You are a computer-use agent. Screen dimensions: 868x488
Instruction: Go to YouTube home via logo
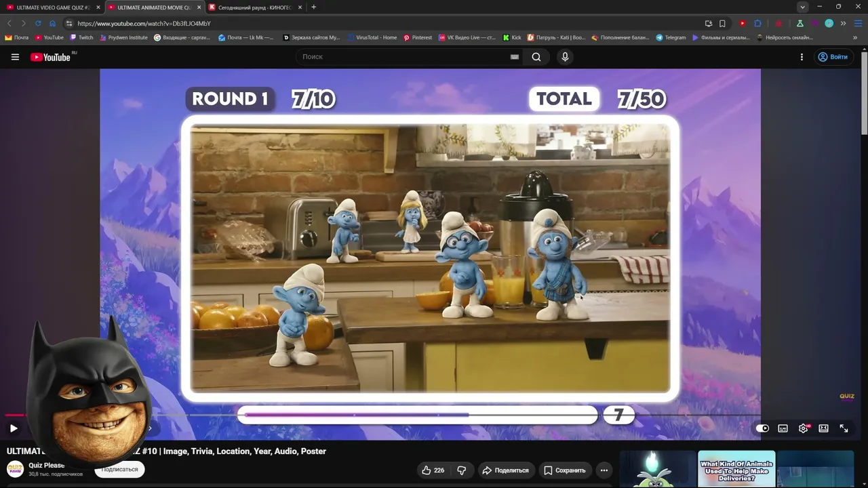[x=51, y=57]
